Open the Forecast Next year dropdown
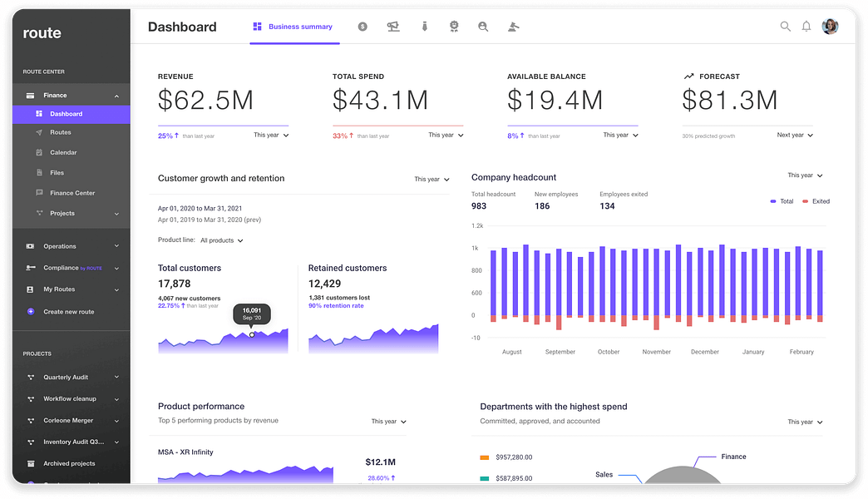Viewport: 868px width, 499px height. (795, 135)
